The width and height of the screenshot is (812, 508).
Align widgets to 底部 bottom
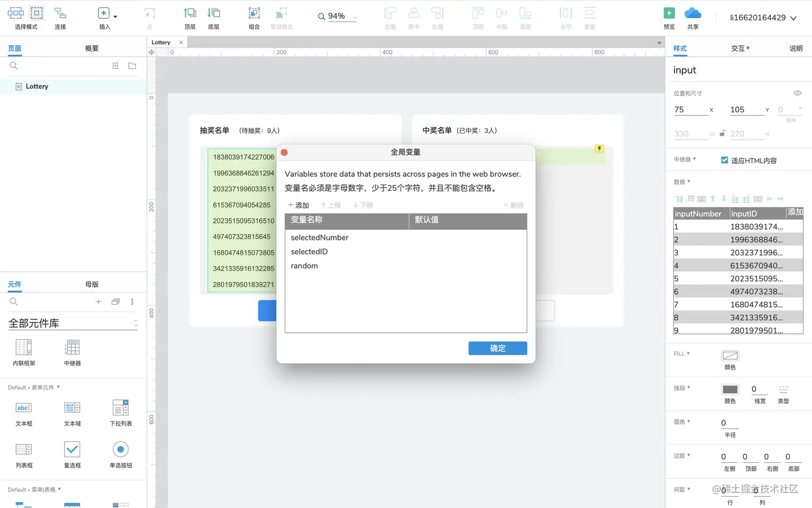coord(525,13)
